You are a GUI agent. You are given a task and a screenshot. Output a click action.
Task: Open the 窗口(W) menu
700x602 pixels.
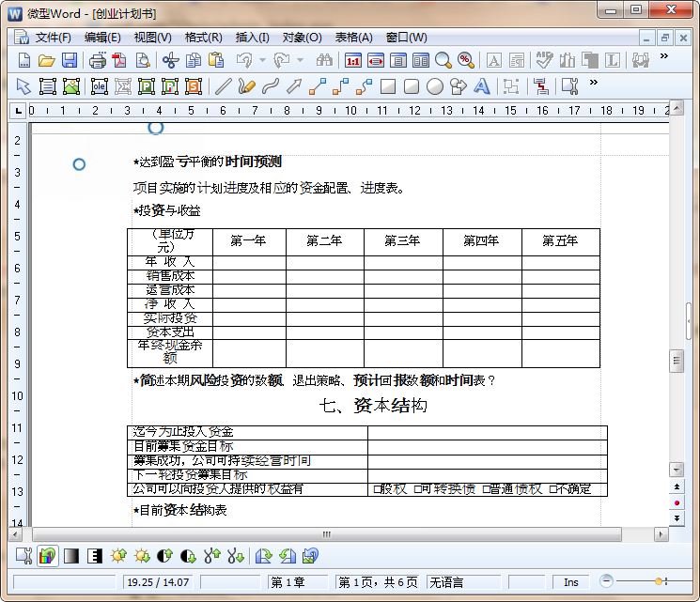click(406, 38)
